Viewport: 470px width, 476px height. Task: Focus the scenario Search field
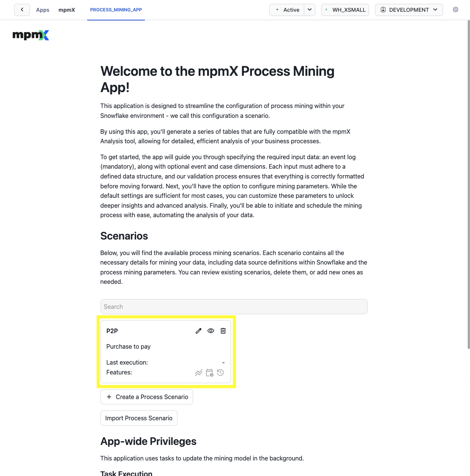234,307
